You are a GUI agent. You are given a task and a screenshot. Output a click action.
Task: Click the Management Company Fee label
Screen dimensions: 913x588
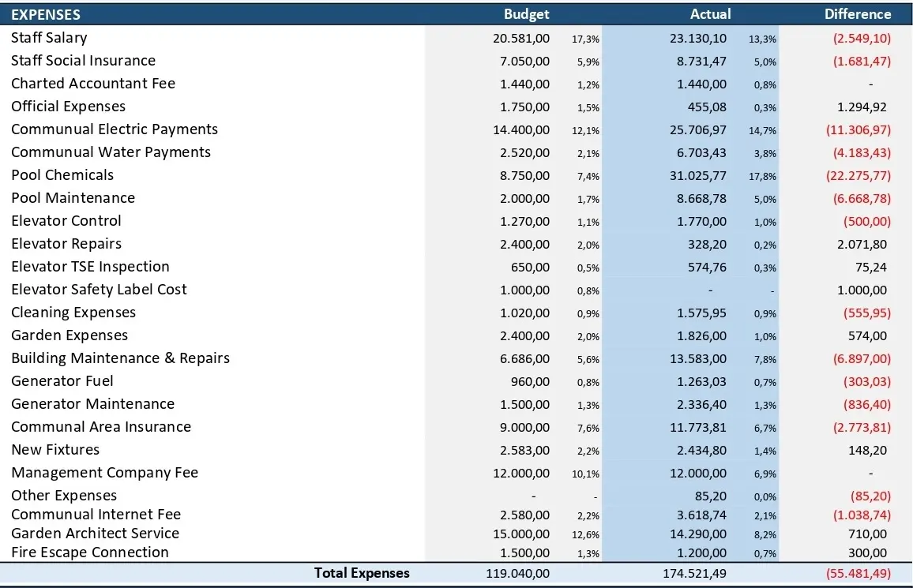(104, 473)
